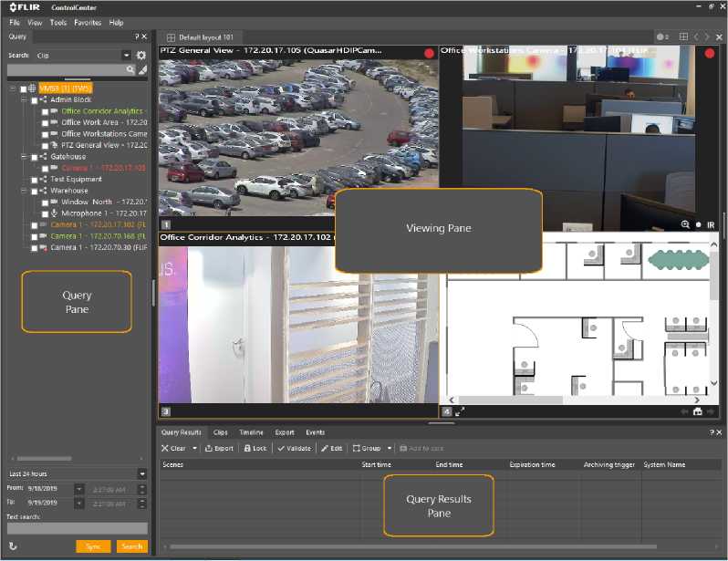This screenshot has width=728, height=561.
Task: Enable the Warehouse group checkbox
Action: (x=35, y=191)
